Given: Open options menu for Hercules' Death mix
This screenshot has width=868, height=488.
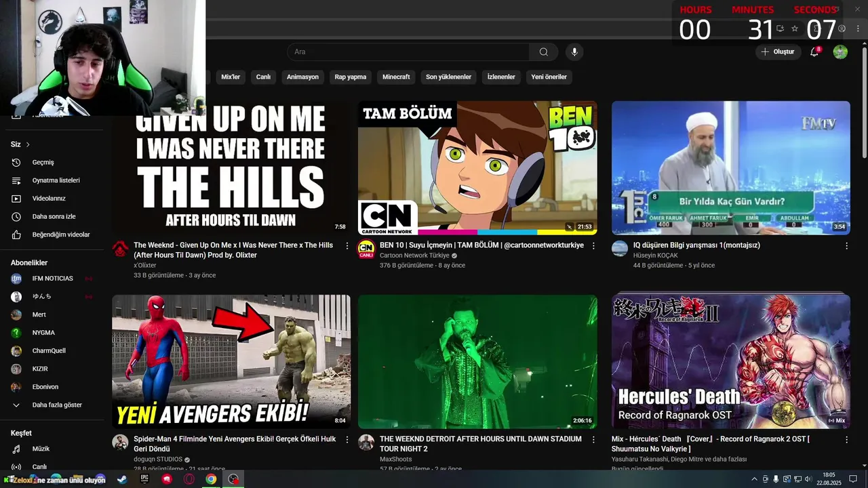Looking at the screenshot, I should pos(846,440).
